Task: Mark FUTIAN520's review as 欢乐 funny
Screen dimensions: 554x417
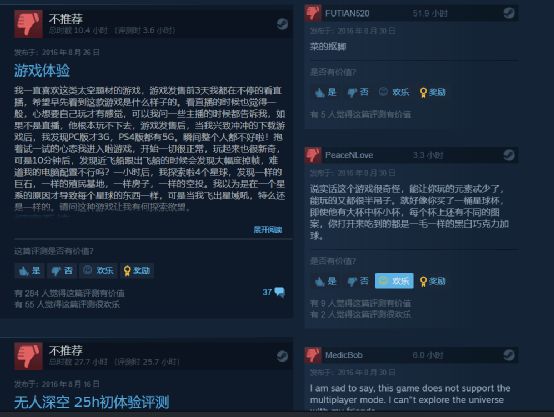Action: 394,92
